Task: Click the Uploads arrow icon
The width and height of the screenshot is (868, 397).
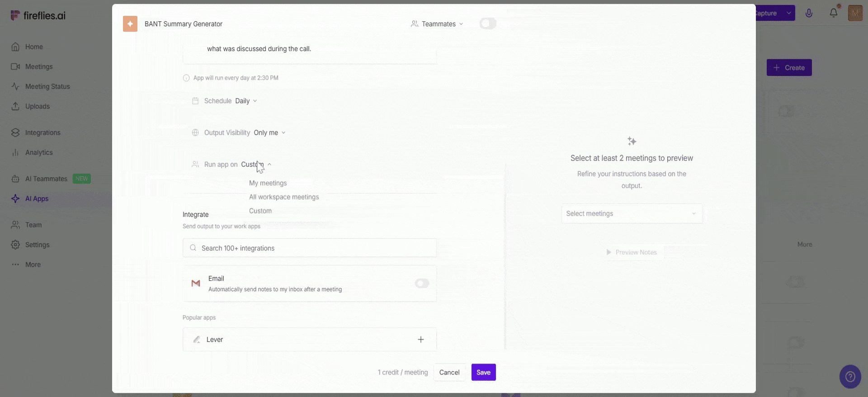Action: (x=15, y=106)
